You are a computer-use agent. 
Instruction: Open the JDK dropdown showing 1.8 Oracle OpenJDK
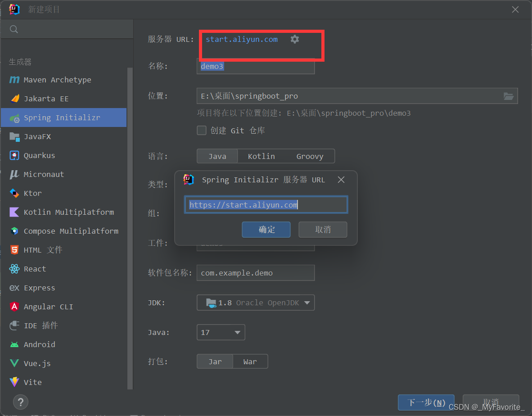pos(255,303)
